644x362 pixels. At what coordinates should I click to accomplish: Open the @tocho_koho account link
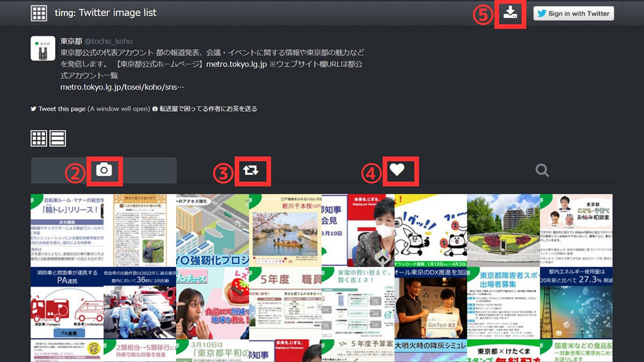coord(108,41)
